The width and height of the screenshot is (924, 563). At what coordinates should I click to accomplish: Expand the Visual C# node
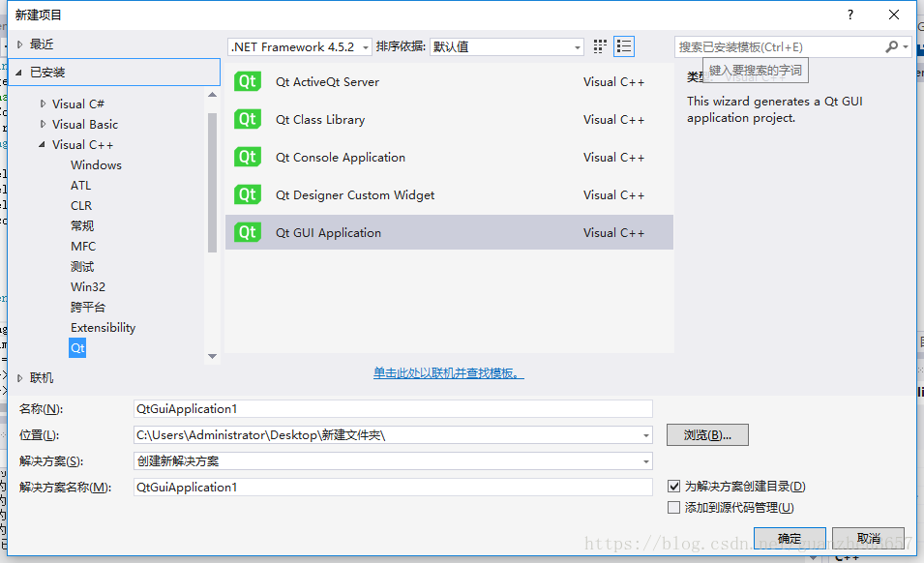(x=43, y=104)
